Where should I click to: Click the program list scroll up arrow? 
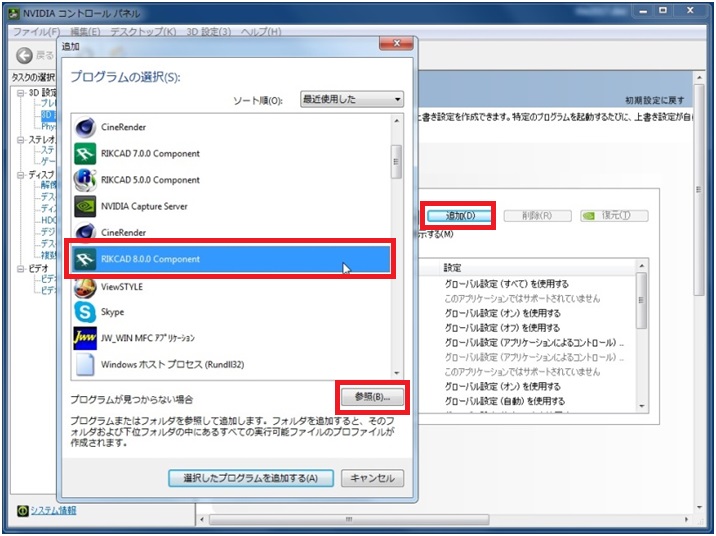[396, 121]
